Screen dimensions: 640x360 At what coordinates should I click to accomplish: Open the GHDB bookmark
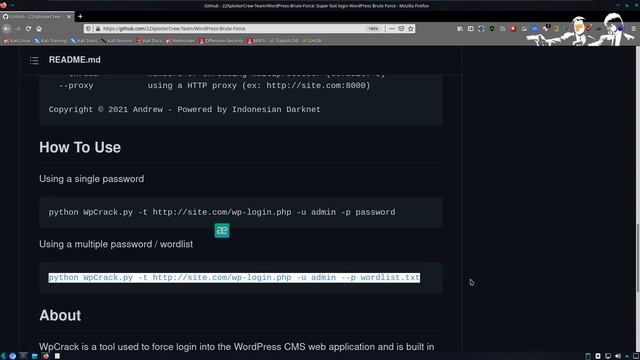coord(312,41)
